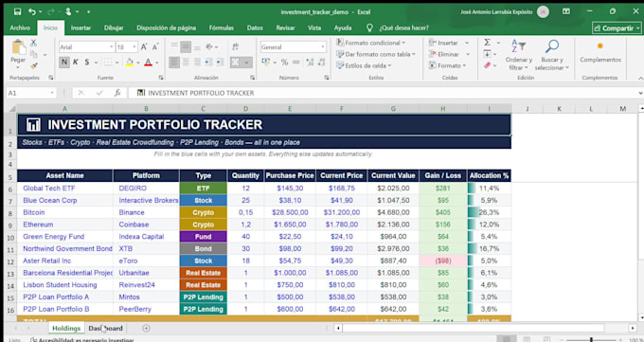Open the font size 18 dropdown
Viewport: 644px width, 342px height.
[x=134, y=47]
